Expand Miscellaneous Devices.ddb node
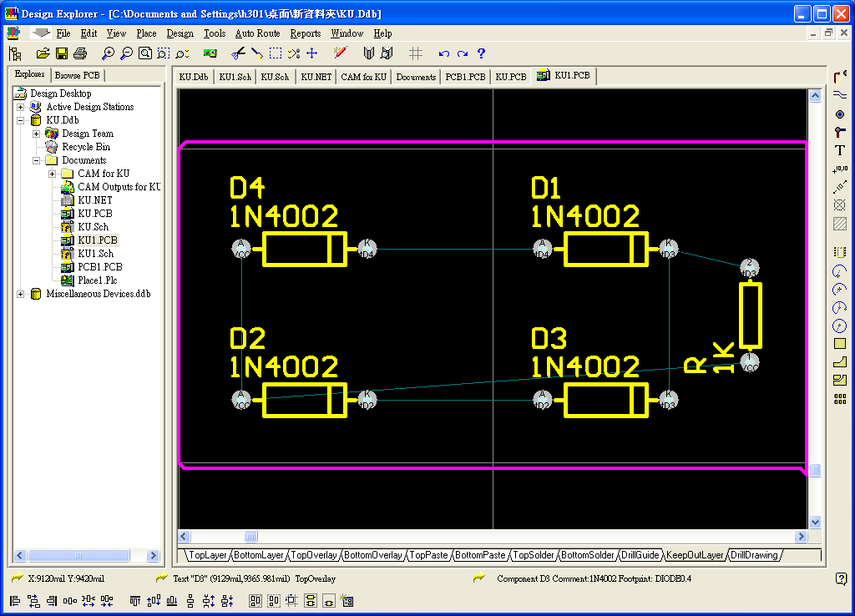The width and height of the screenshot is (855, 616). 20,294
